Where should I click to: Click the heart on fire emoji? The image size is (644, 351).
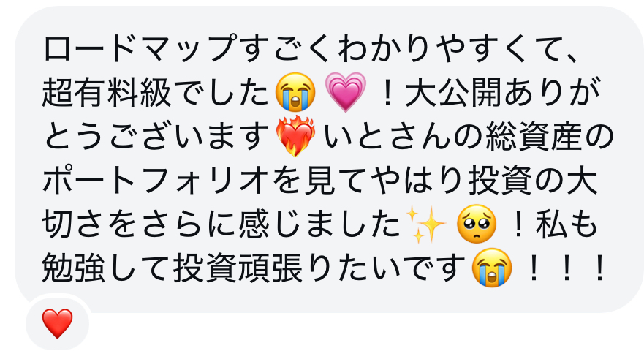[295, 136]
